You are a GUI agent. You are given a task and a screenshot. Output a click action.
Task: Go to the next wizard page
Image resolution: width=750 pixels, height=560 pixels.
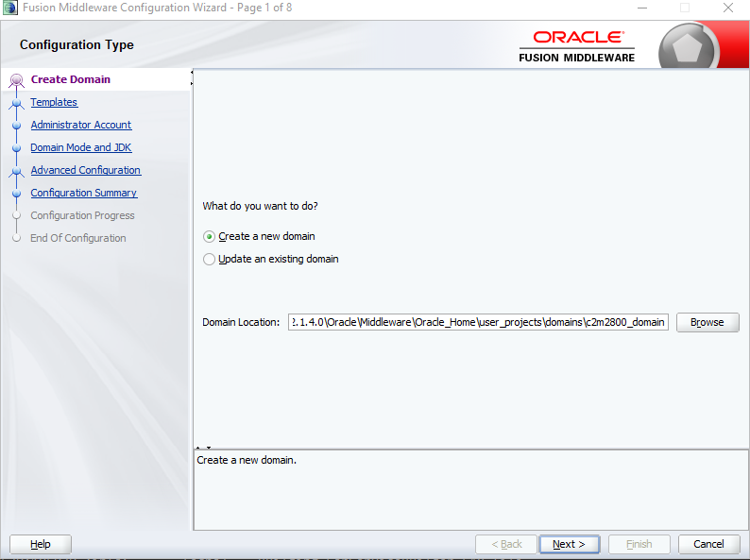(x=569, y=544)
